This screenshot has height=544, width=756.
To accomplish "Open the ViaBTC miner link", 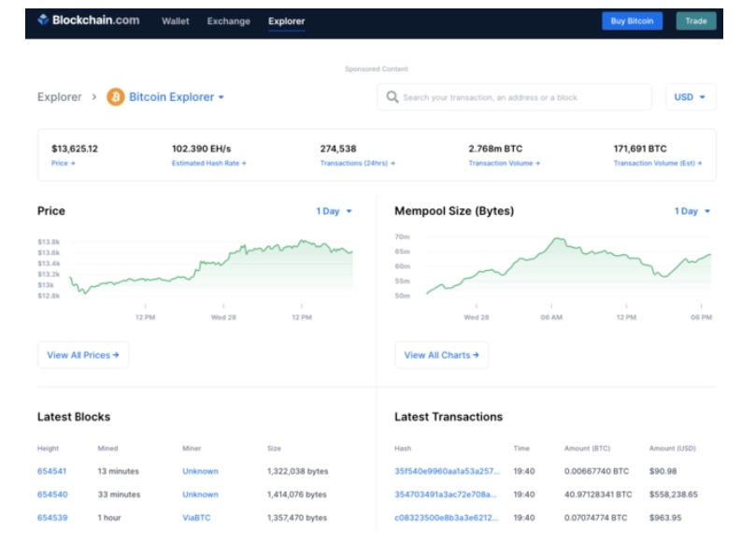I will pos(196,518).
